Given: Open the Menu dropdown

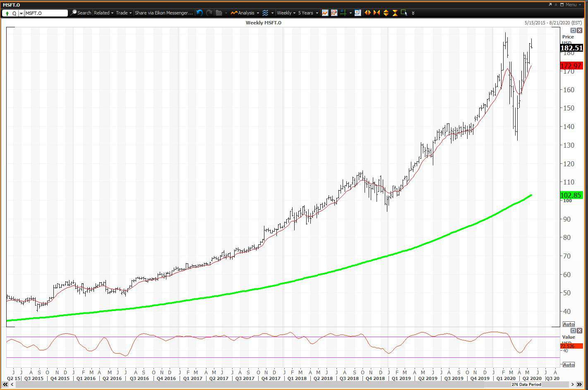Looking at the screenshot, I should pyautogui.click(x=573, y=5).
